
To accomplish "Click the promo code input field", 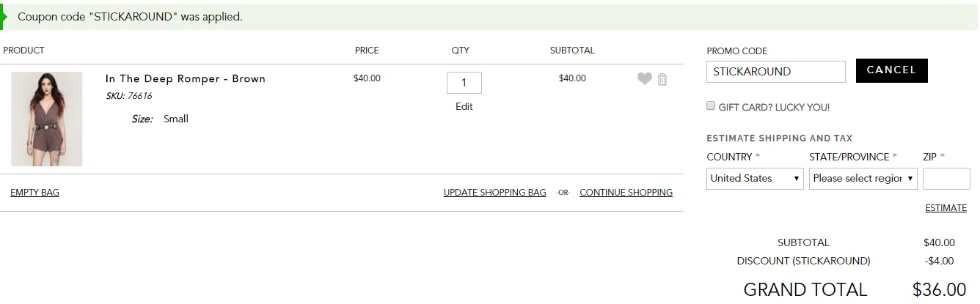I will click(775, 72).
